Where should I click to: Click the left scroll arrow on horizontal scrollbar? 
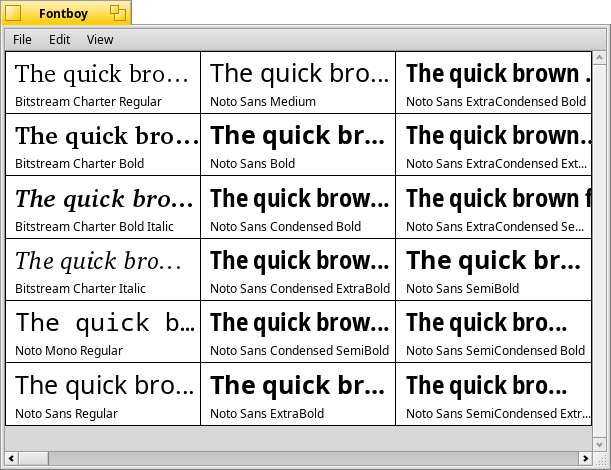(12, 458)
